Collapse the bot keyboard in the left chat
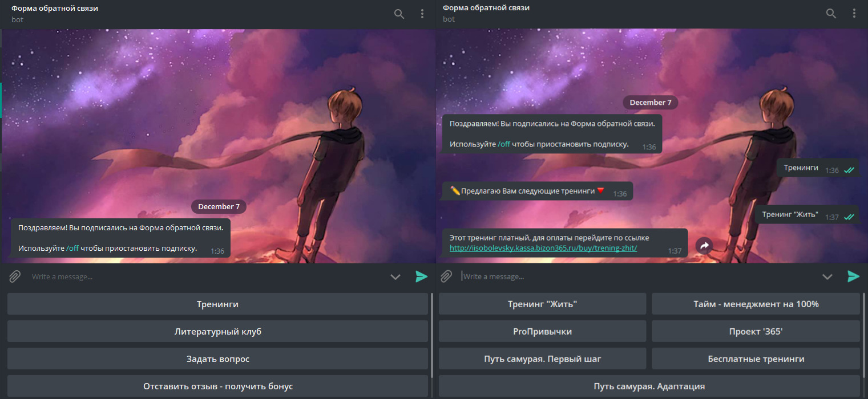The height and width of the screenshot is (399, 868). pos(395,277)
